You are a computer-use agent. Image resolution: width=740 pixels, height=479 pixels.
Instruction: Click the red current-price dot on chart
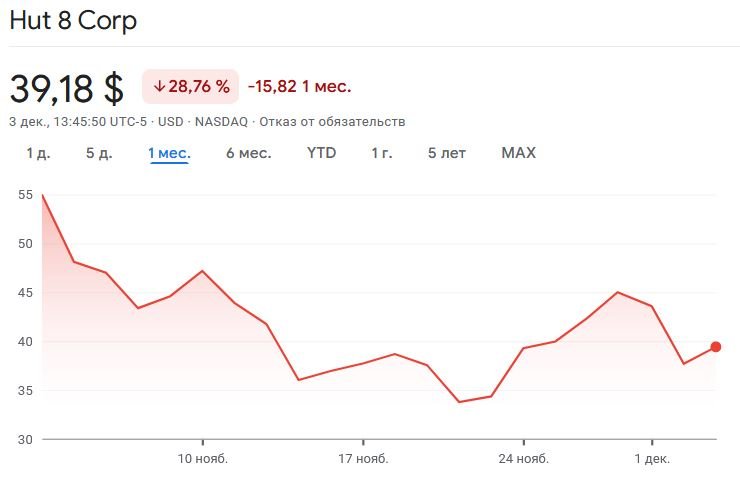(715, 347)
